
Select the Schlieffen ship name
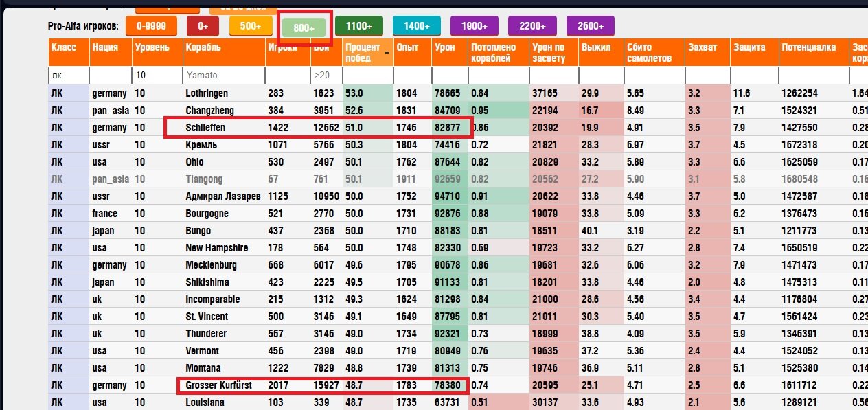205,128
